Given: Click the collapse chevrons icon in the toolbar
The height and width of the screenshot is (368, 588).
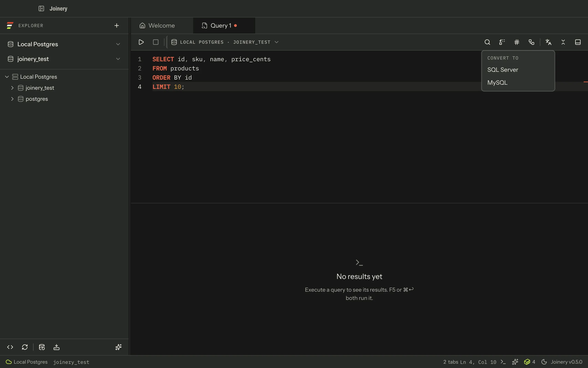Looking at the screenshot, I should [563, 42].
